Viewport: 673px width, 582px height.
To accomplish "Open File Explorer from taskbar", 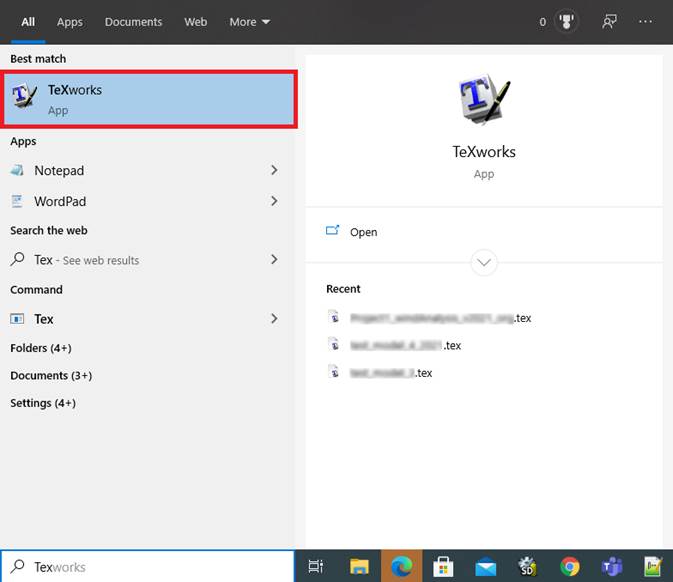I will pos(359,567).
